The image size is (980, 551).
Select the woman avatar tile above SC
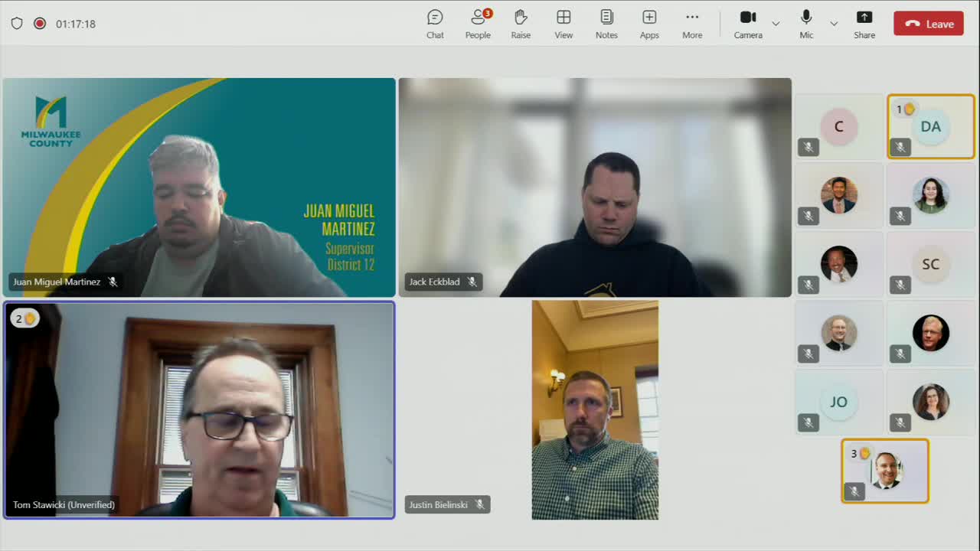click(931, 195)
